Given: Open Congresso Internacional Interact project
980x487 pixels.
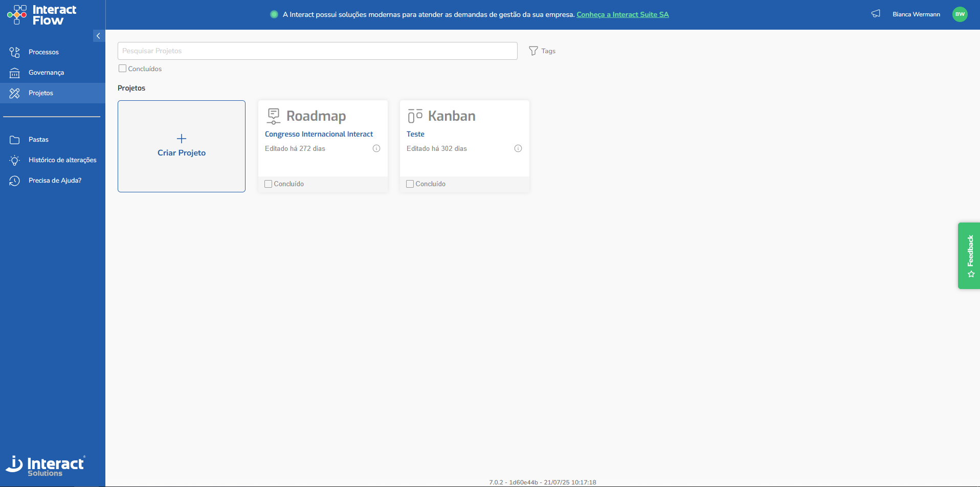Looking at the screenshot, I should click(x=319, y=134).
